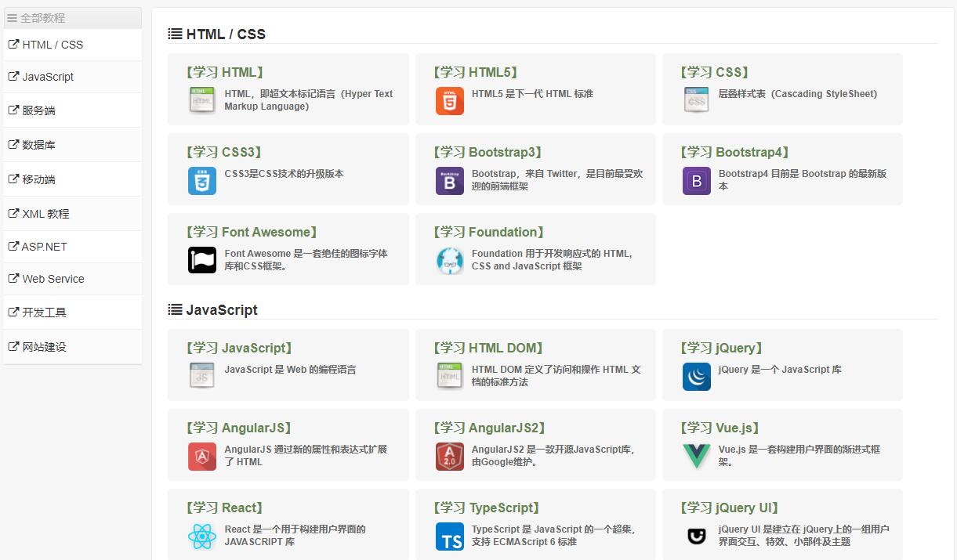Click the Bootstrap3 purple B icon
This screenshot has width=957, height=560.
[450, 180]
